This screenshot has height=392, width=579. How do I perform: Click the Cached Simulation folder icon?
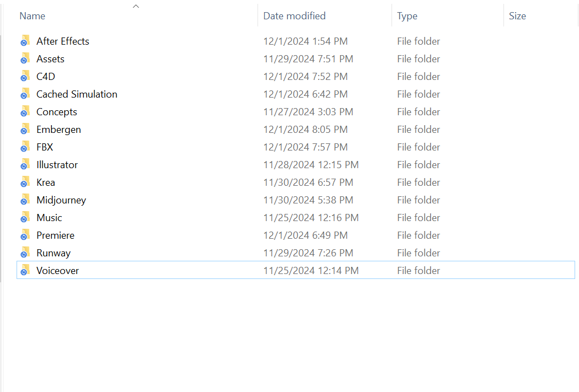25,94
